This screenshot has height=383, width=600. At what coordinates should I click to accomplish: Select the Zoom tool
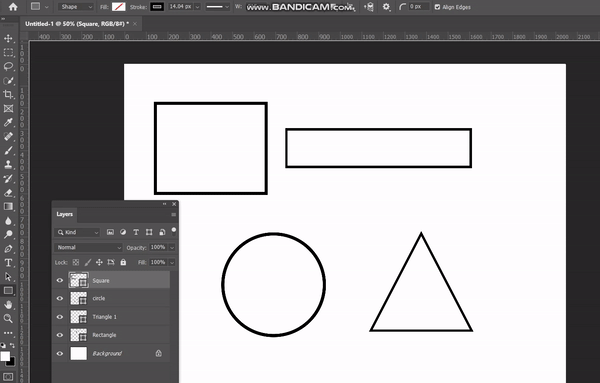(x=8, y=318)
